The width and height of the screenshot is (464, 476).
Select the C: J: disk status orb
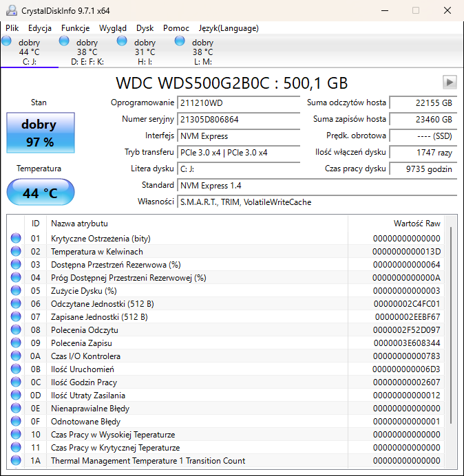click(7, 42)
